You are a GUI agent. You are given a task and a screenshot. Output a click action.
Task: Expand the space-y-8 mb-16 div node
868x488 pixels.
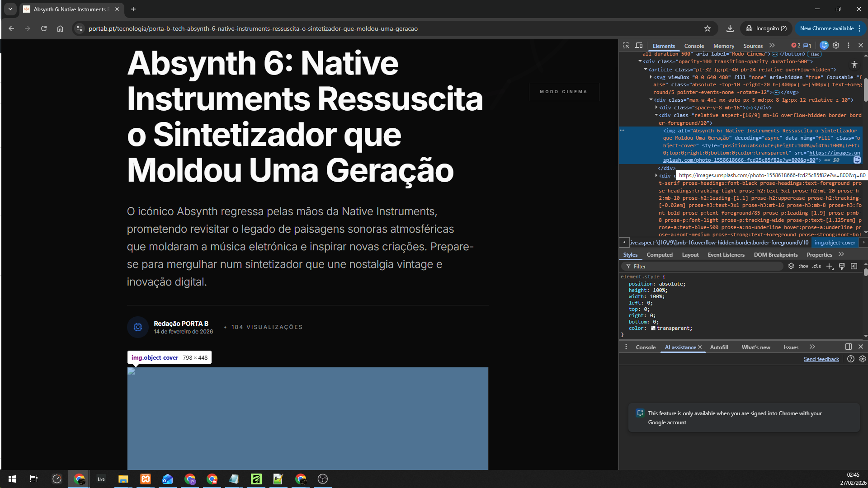(656, 108)
